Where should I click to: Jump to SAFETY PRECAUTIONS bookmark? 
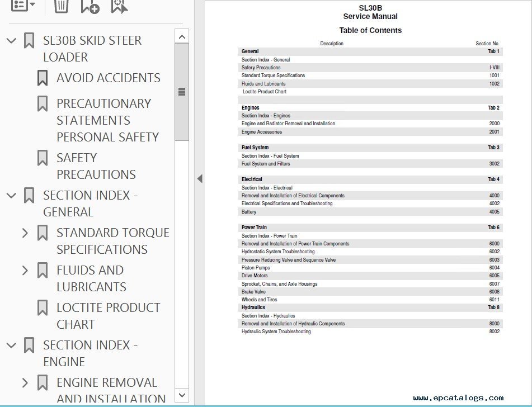coord(96,166)
